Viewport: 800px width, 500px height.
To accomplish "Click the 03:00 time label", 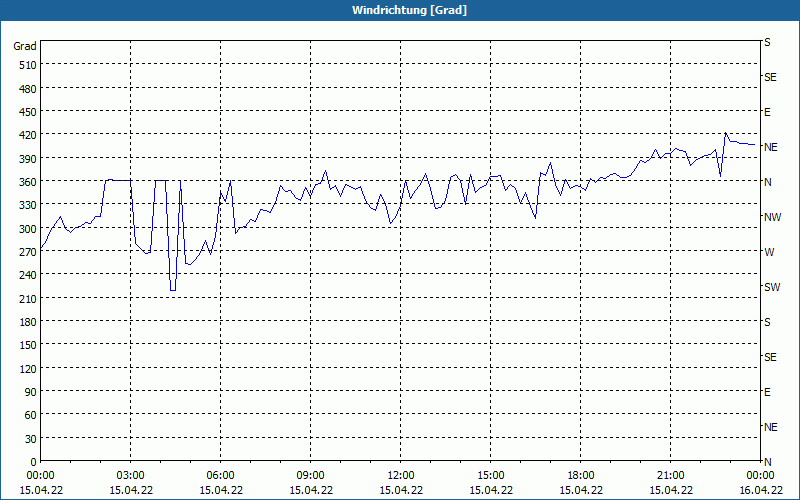I will [131, 476].
